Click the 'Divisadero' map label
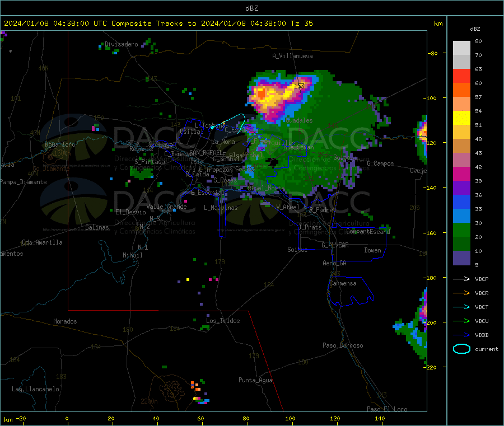The image size is (504, 426). (x=121, y=44)
